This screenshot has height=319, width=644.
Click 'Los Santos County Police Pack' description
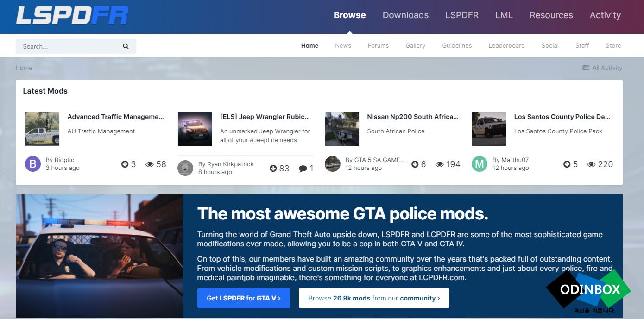point(558,131)
